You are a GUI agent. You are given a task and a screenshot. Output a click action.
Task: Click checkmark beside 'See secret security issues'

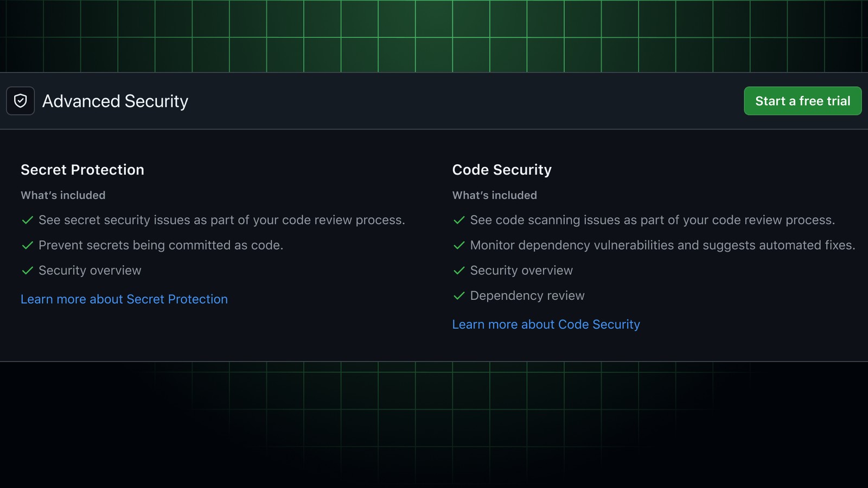[x=27, y=220]
